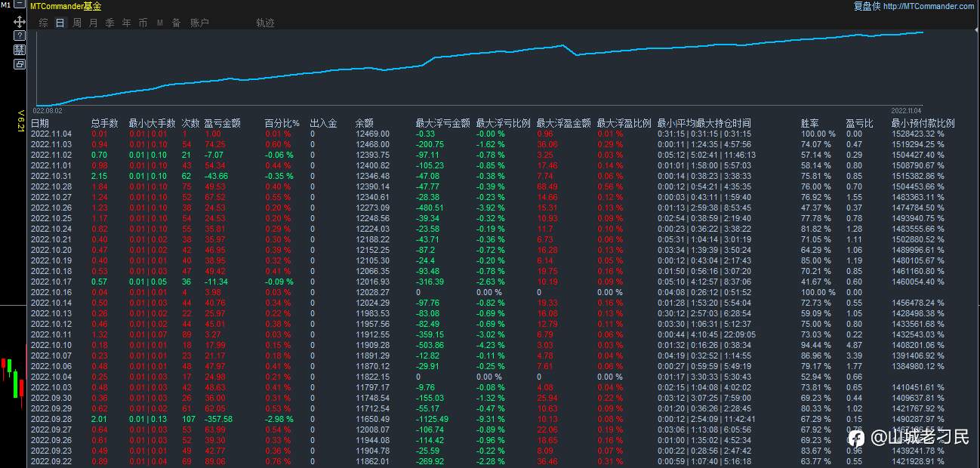This screenshot has width=980, height=468.
Task: Click the win rate 94.44 %
Action: pyautogui.click(x=815, y=345)
